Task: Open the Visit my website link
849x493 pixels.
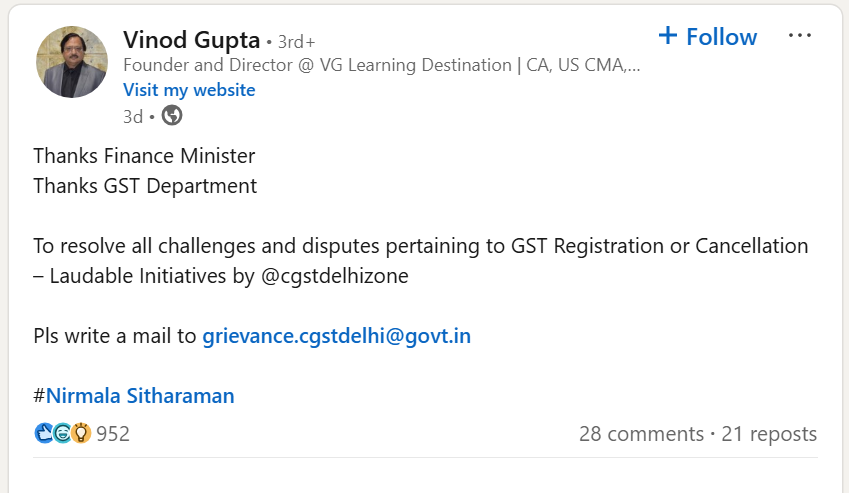Action: [x=189, y=90]
